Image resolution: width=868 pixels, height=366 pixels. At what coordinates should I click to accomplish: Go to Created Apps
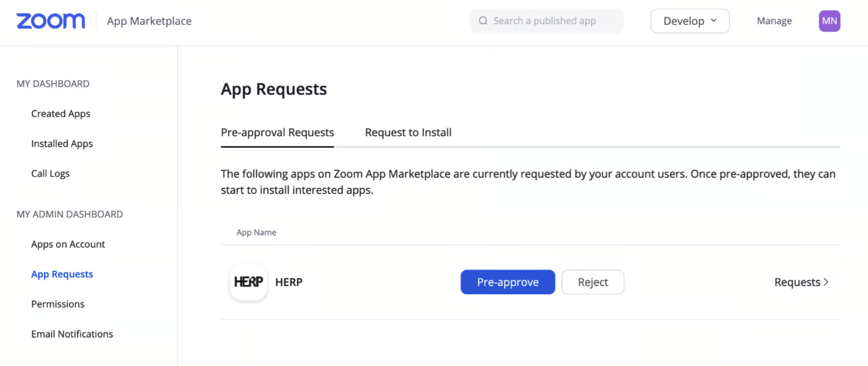point(61,114)
